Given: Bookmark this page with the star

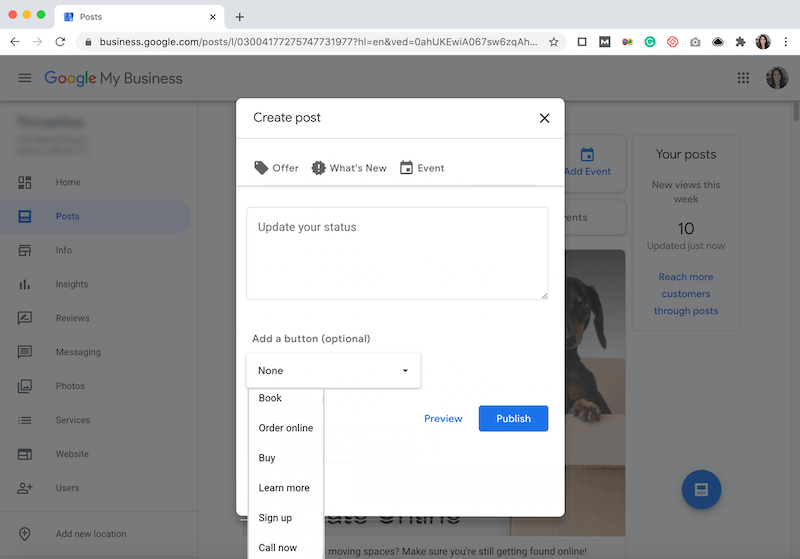Looking at the screenshot, I should tap(554, 42).
